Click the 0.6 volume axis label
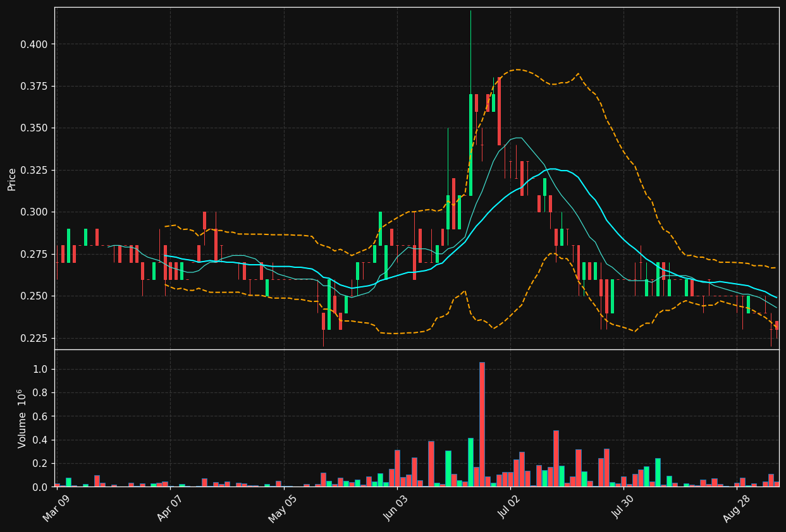The width and height of the screenshot is (786, 532). pyautogui.click(x=42, y=416)
